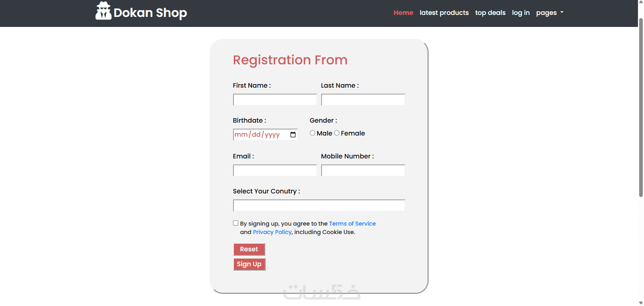Click the First Name input field
This screenshot has height=306, width=644.
coord(275,100)
